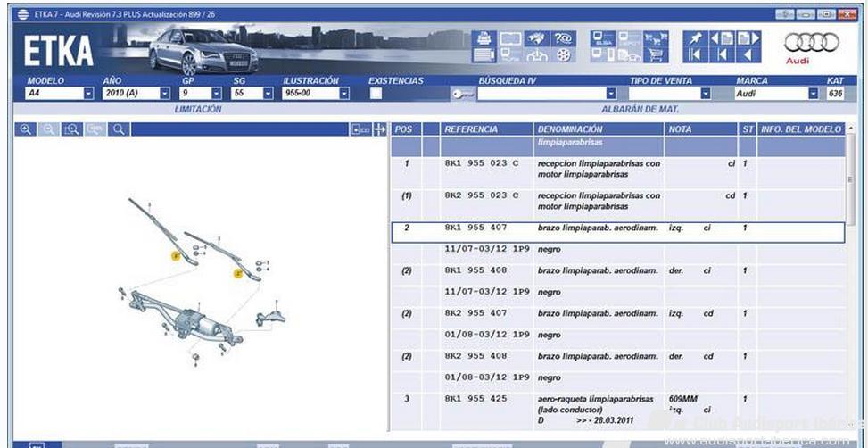
Task: Click the film reel icon
Action: coord(564,54)
